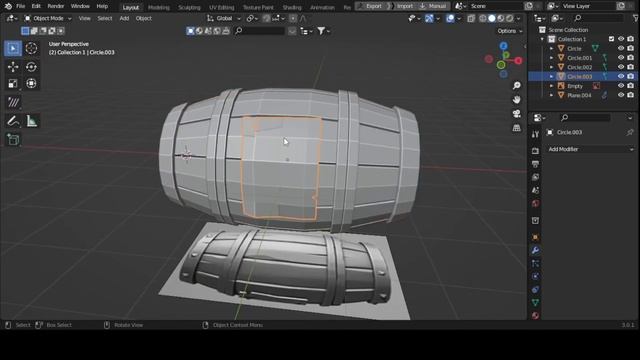Switch to rendered shading mode
The image size is (640, 360).
pos(510,18)
